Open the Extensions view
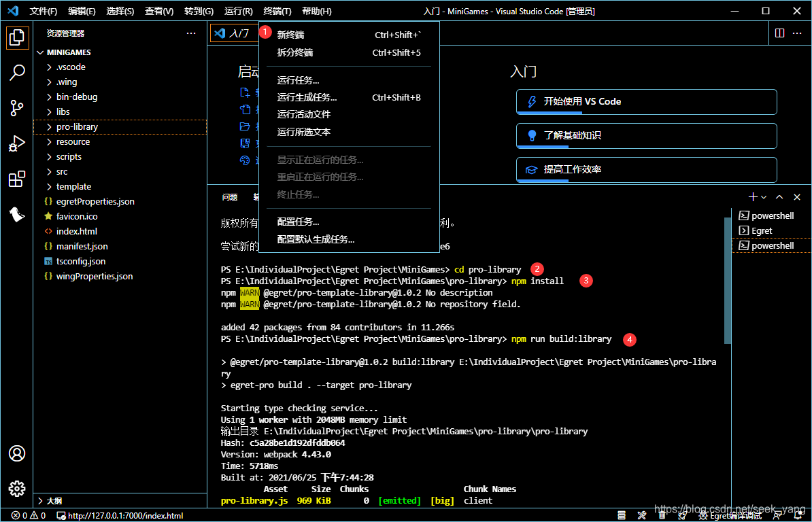Viewport: 812px width, 522px height. coord(17,179)
